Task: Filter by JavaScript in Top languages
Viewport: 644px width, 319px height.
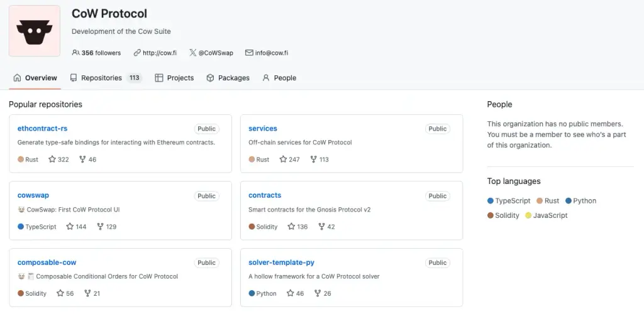Action: coord(547,215)
